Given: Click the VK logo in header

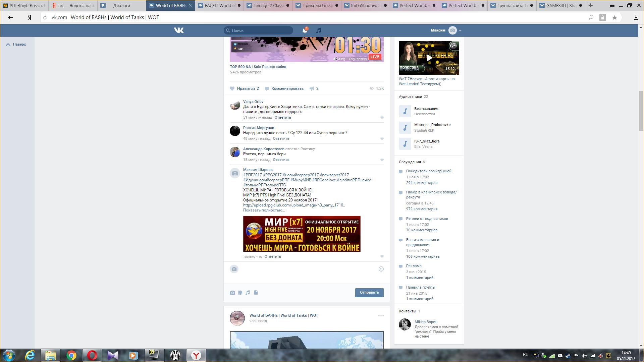Looking at the screenshot, I should pos(179,31).
